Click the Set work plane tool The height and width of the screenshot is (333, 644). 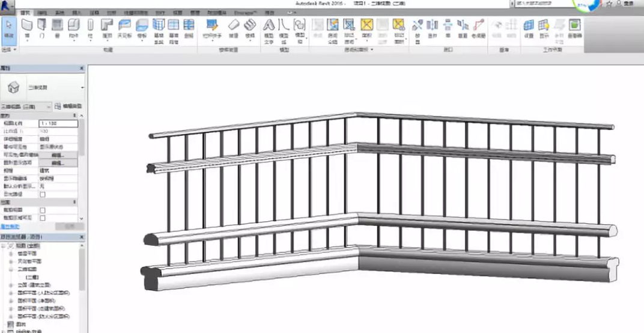coord(529,29)
